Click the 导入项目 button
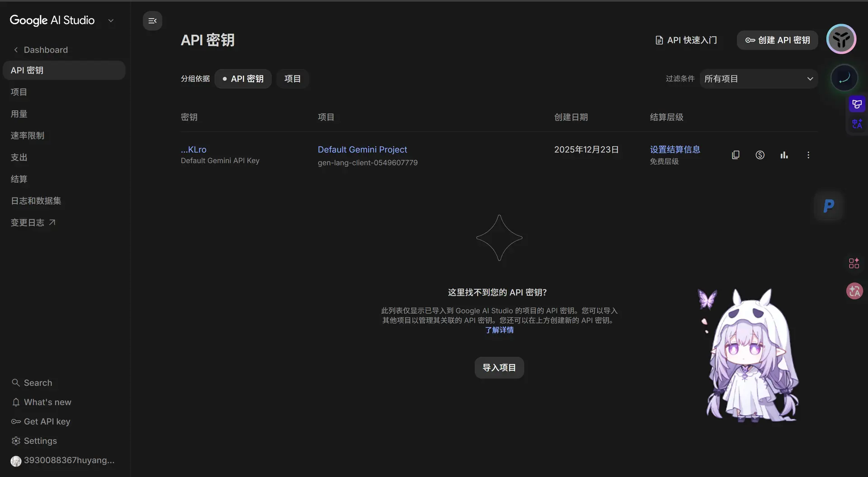868x477 pixels. [499, 368]
